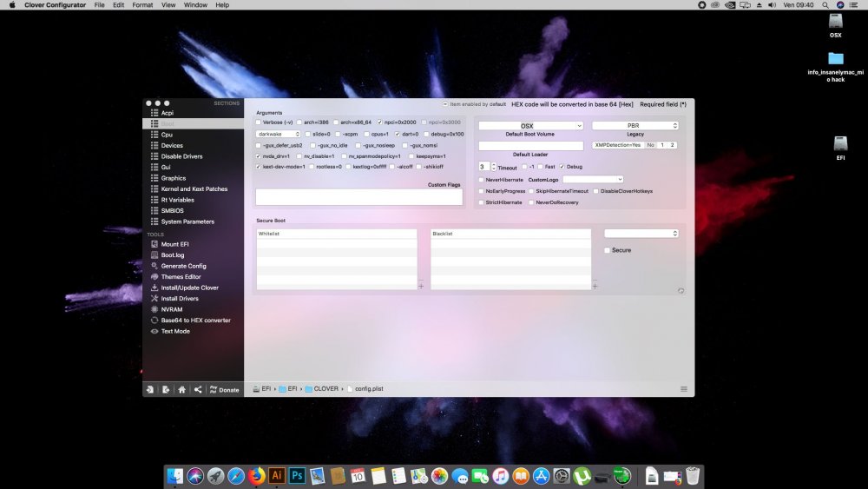Open the Themes Editor tool
868x489 pixels.
point(181,277)
